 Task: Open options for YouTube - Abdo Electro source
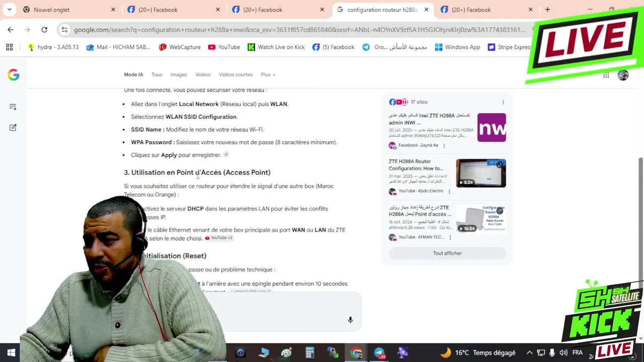pos(449,192)
